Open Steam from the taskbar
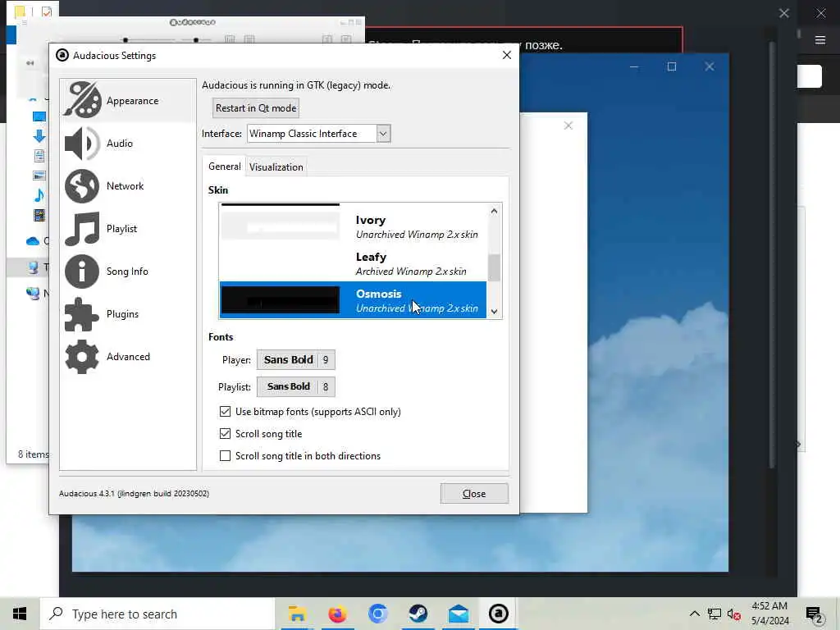Screen dimensions: 840x630 point(418,614)
